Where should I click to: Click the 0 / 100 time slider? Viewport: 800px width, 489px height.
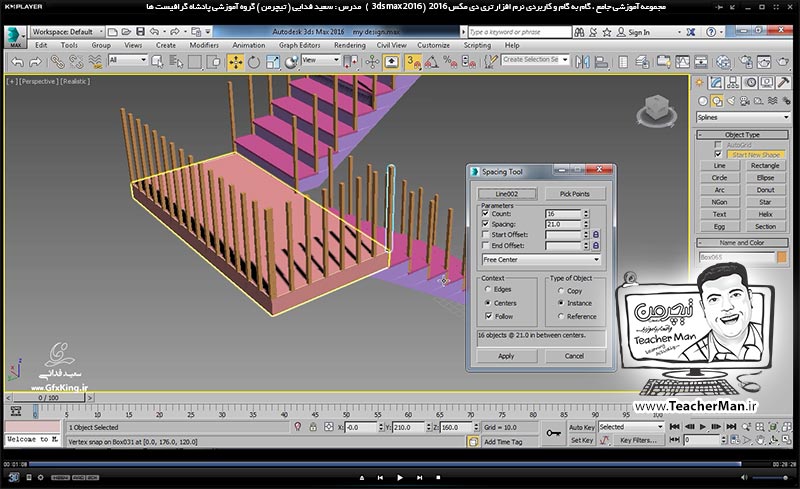[48, 398]
